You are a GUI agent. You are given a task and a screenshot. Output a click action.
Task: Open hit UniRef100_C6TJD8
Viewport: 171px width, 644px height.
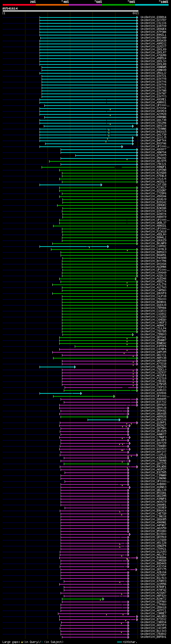pos(153,185)
